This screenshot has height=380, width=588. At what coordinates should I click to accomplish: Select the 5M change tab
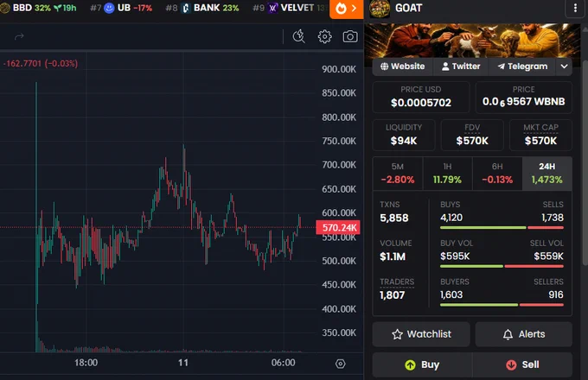398,174
